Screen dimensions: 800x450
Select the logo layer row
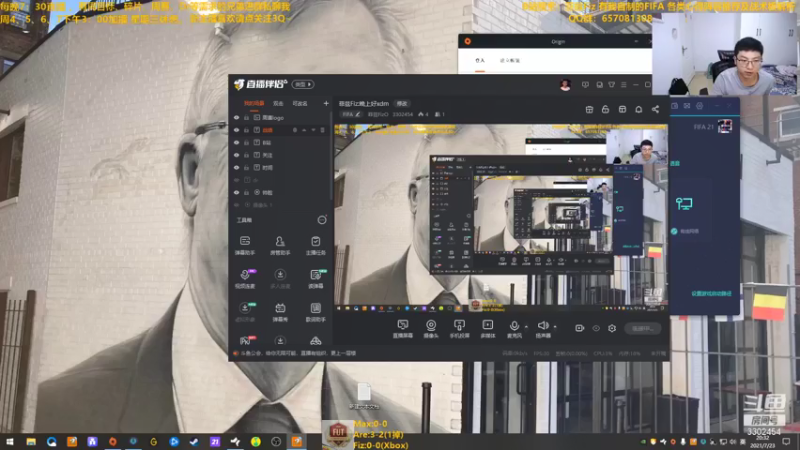tap(280, 117)
